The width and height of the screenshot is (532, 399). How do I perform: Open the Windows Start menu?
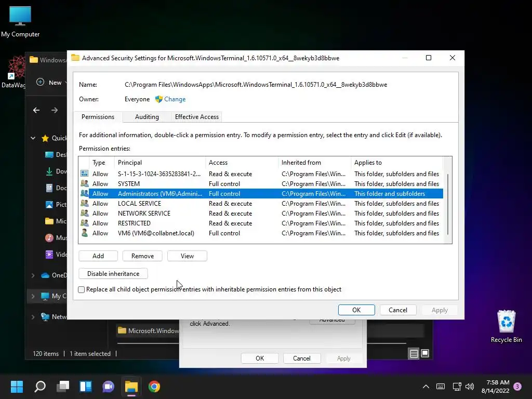click(x=17, y=387)
